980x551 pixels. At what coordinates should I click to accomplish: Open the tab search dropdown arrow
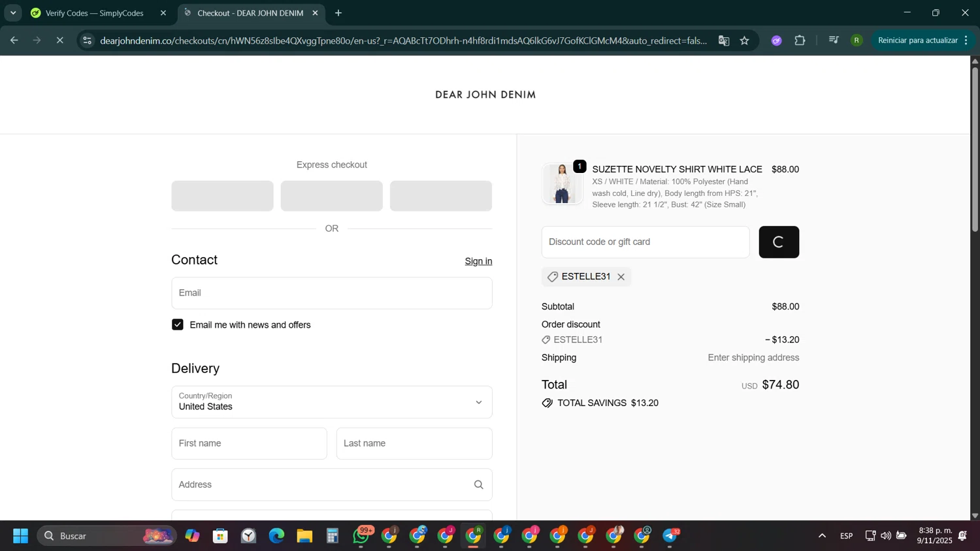(x=13, y=13)
